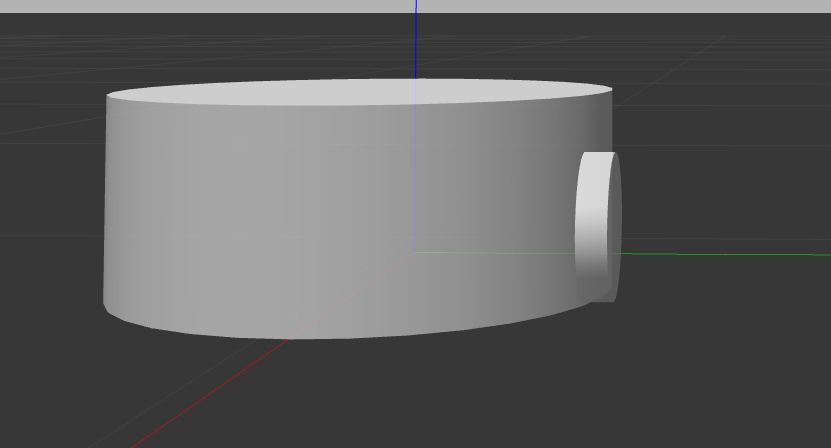Viewport: 831px width, 448px height.
Task: Select the darker shaded right side of the cylinder
Action: [540, 200]
